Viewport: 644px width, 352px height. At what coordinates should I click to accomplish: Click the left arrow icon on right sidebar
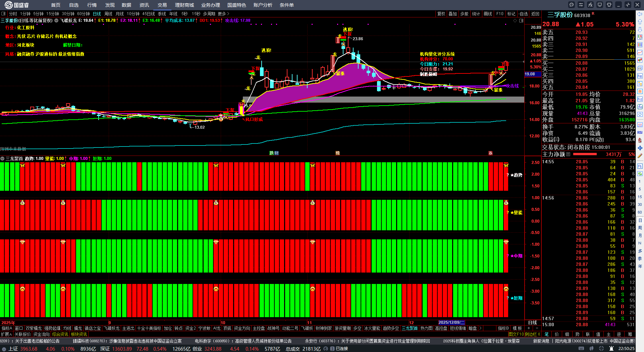click(640, 14)
